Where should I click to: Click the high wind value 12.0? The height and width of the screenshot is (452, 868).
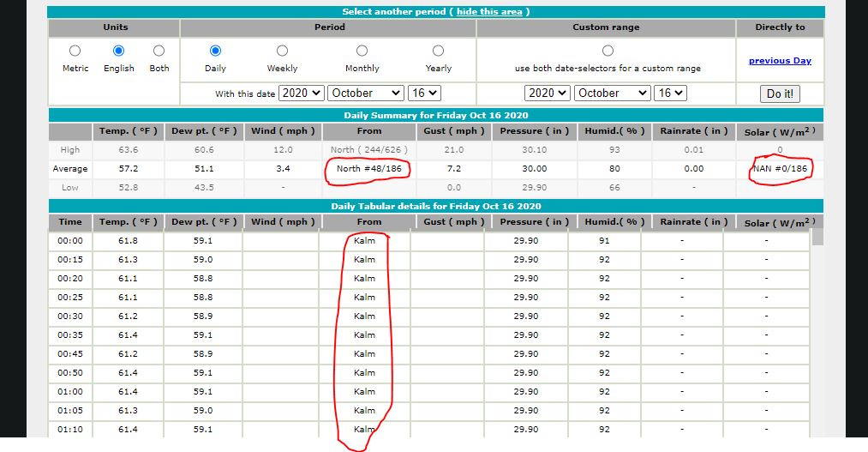(283, 149)
